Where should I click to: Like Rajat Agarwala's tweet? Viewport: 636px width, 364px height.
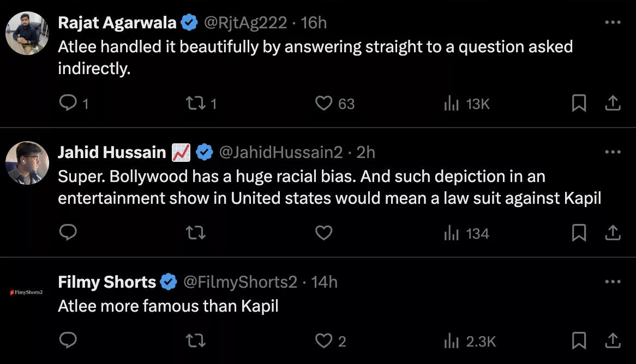(324, 103)
